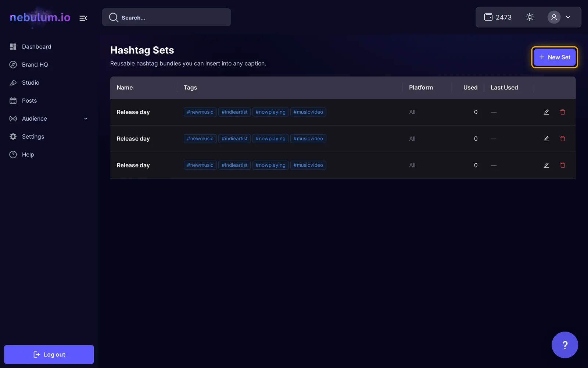
Task: Focus the Search input field
Action: (x=166, y=17)
